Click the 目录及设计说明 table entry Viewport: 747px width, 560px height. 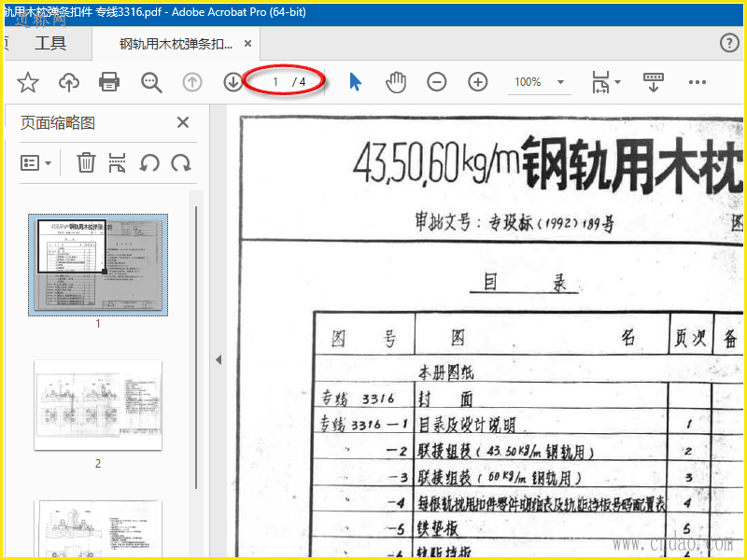[x=467, y=425]
